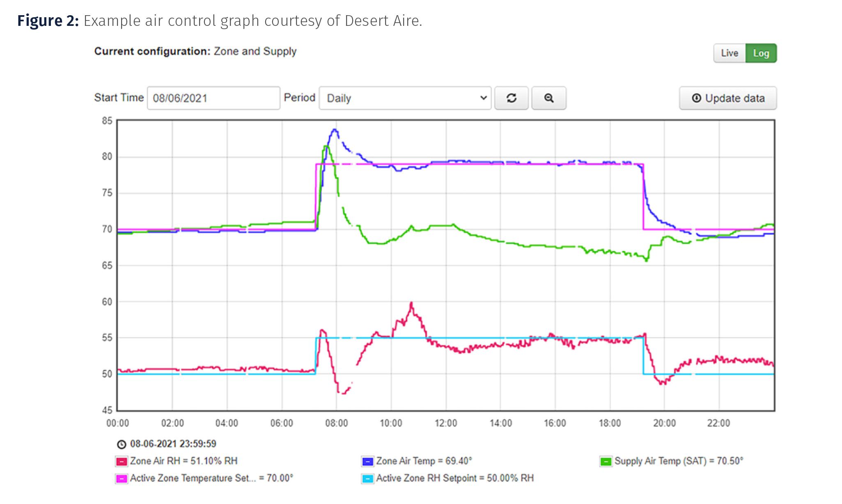Click the magenta Temperature Setpoint legend icon

click(x=122, y=479)
